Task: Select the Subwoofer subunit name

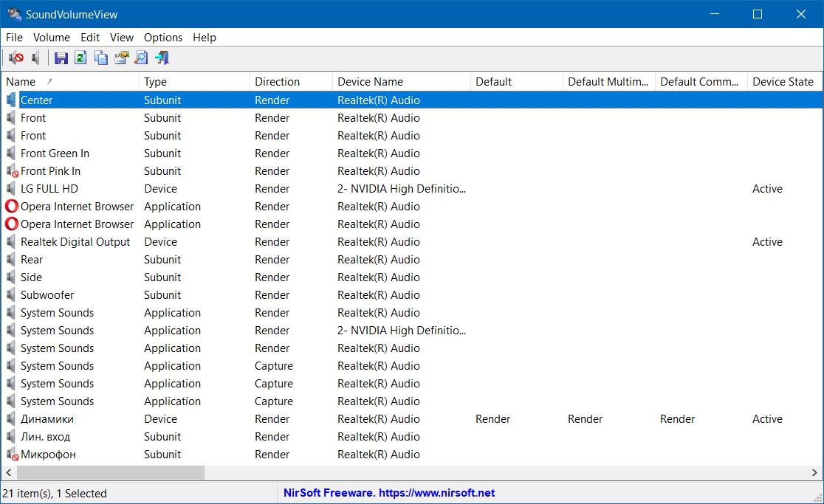Action: click(47, 295)
